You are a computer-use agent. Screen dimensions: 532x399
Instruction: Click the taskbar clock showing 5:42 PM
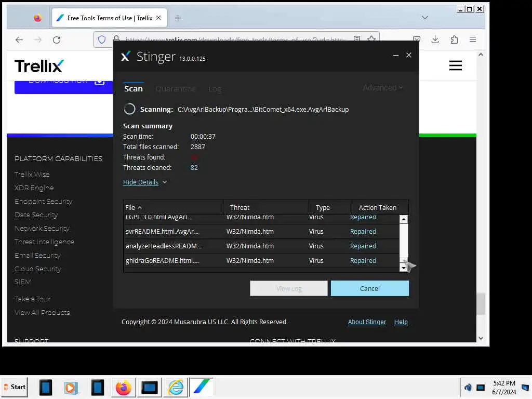click(504, 388)
